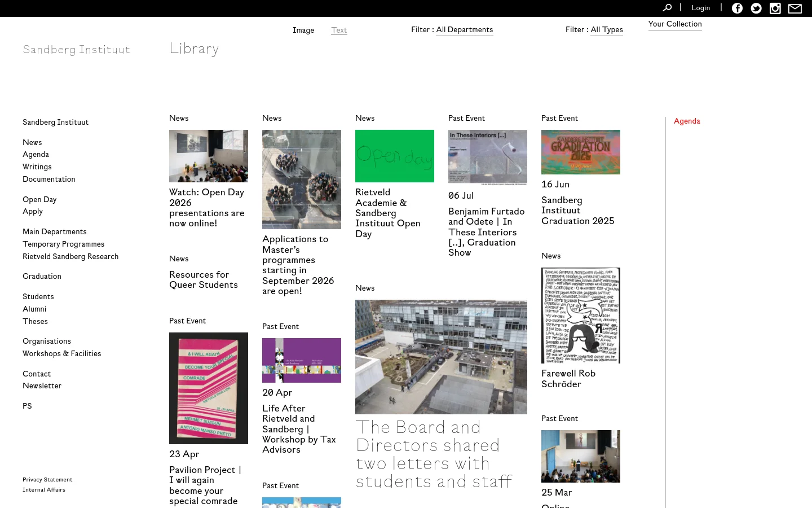
Task: Open the purple Life After Rietveld thumbnail
Action: tap(302, 360)
